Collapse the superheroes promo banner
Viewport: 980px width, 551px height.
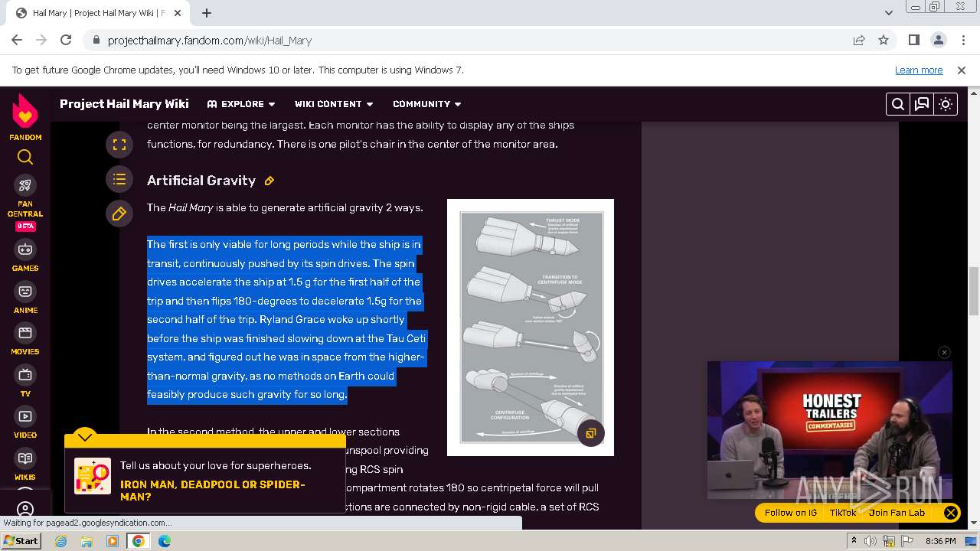pyautogui.click(x=85, y=437)
